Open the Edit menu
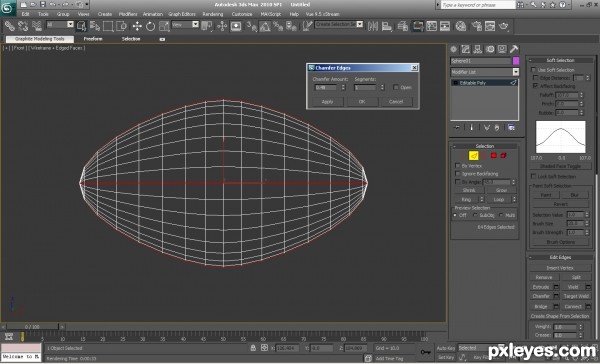This screenshot has height=364, width=600. (x=25, y=14)
